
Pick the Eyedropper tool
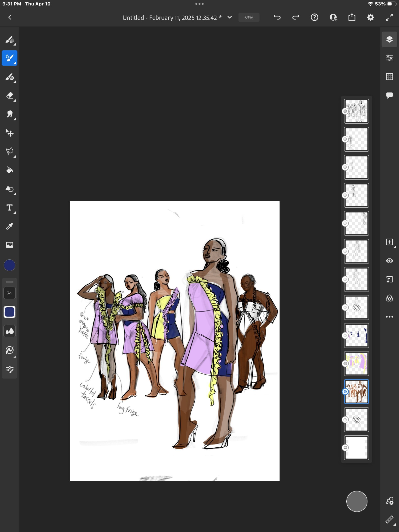10,226
